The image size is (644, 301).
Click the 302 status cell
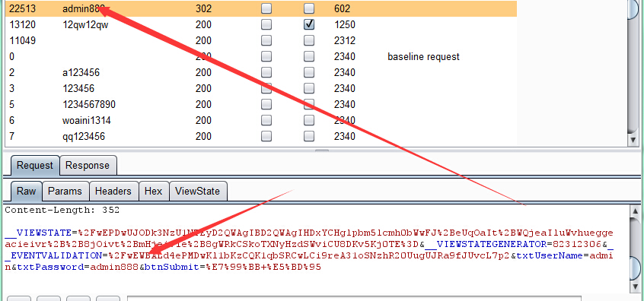(x=203, y=8)
